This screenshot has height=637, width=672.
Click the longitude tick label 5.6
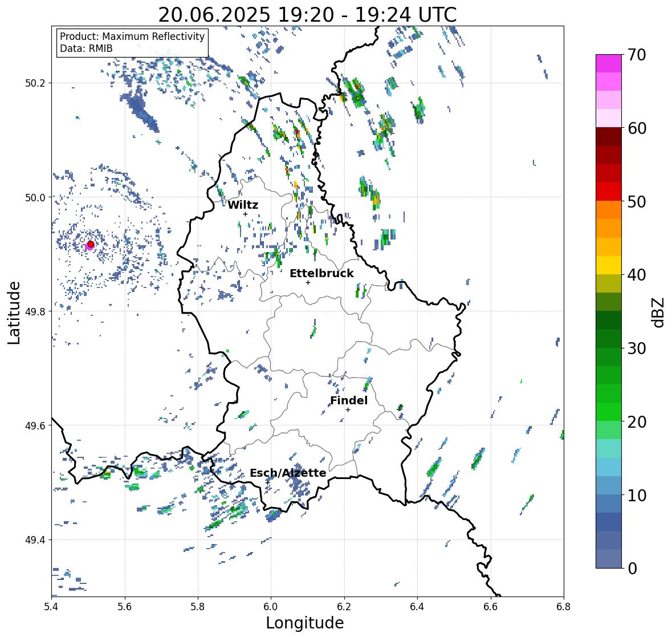click(x=125, y=607)
